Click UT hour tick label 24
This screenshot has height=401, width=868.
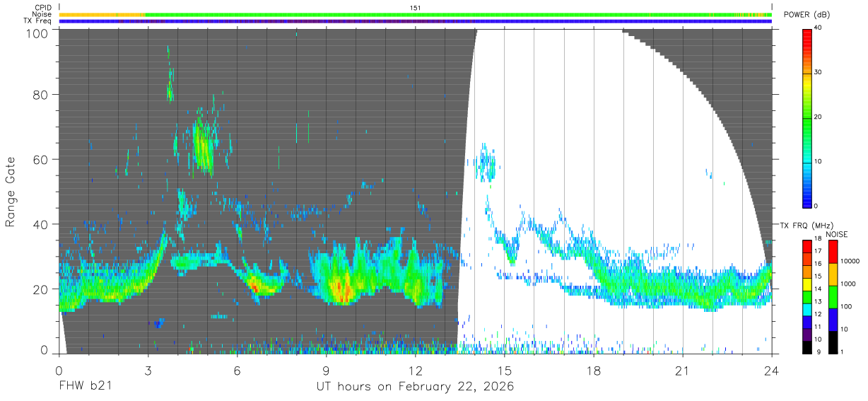click(771, 371)
